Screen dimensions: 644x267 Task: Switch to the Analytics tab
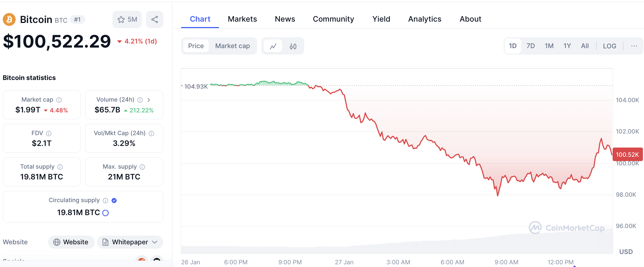pyautogui.click(x=424, y=19)
